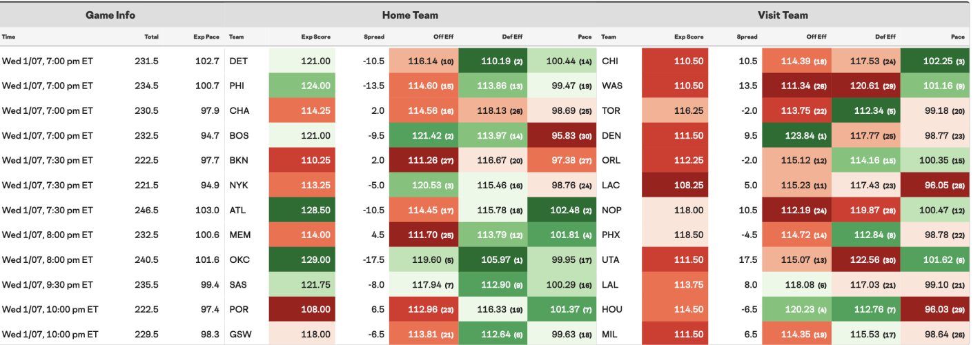Select visit team LAL cell
The height and width of the screenshot is (345, 980).
tap(610, 284)
